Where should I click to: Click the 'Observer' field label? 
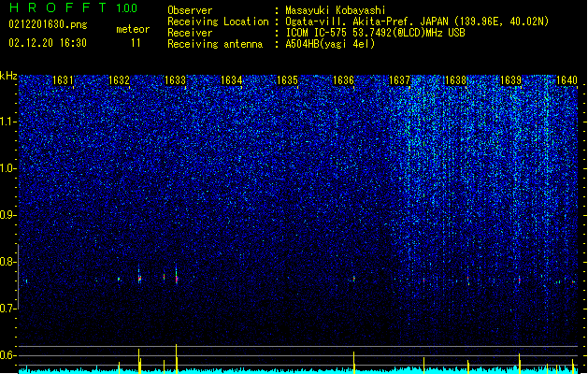[190, 10]
